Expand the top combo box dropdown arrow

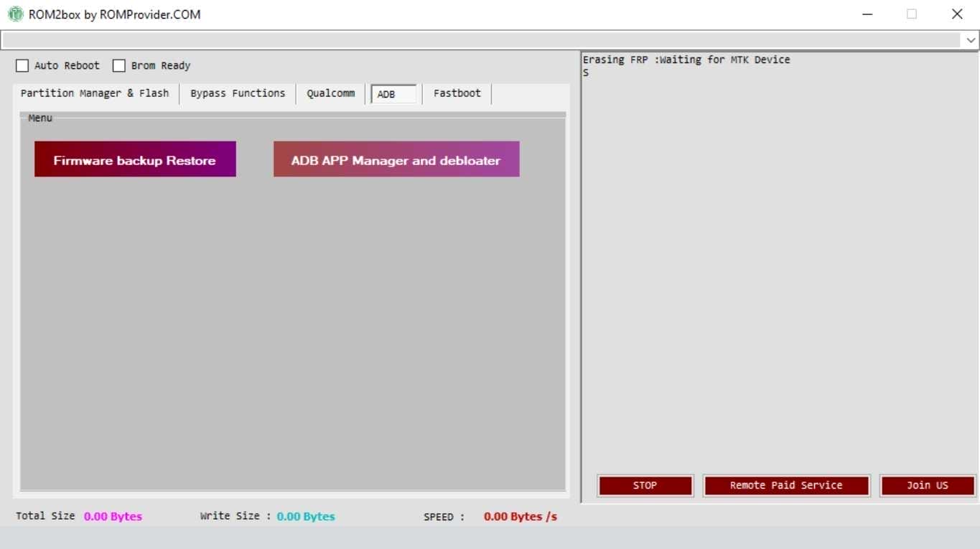971,40
